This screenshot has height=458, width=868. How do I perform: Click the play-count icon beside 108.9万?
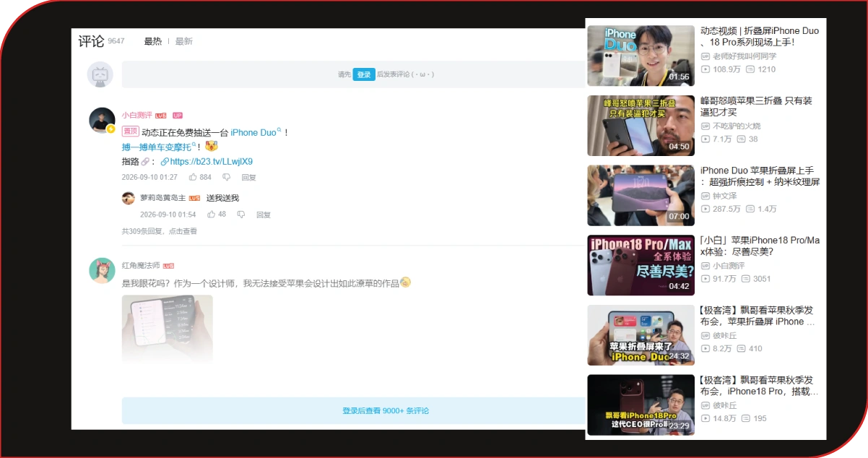pyautogui.click(x=706, y=69)
